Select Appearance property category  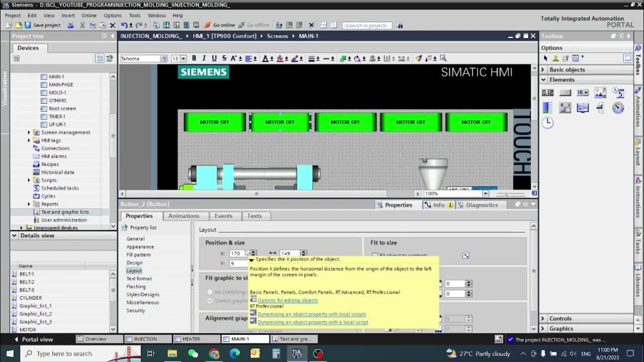point(140,247)
